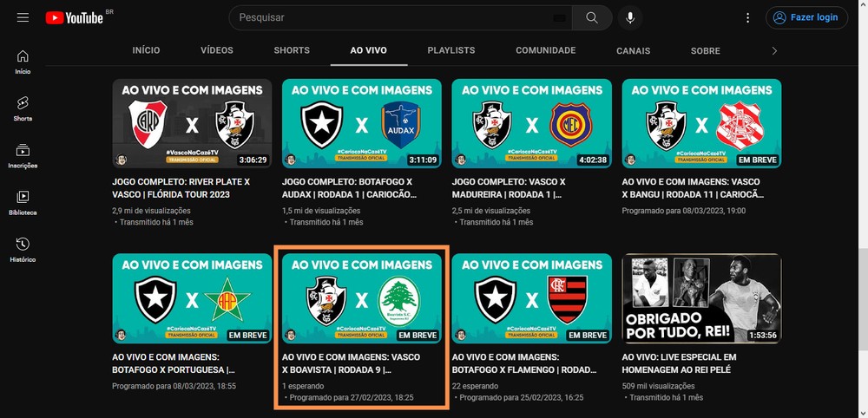Open the hamburger guide menu
Image resolution: width=868 pixels, height=418 pixels.
(23, 17)
